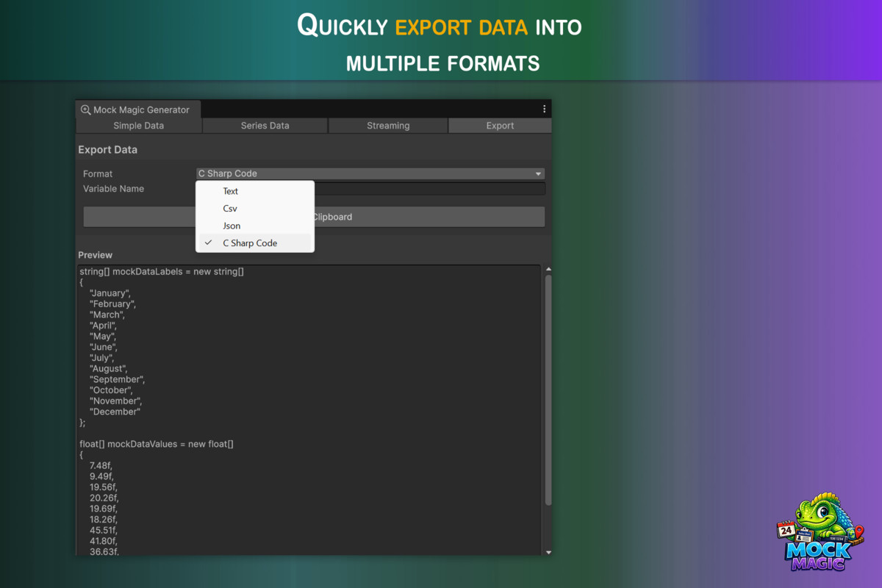
Task: Click the "June" line in the preview
Action: (104, 347)
